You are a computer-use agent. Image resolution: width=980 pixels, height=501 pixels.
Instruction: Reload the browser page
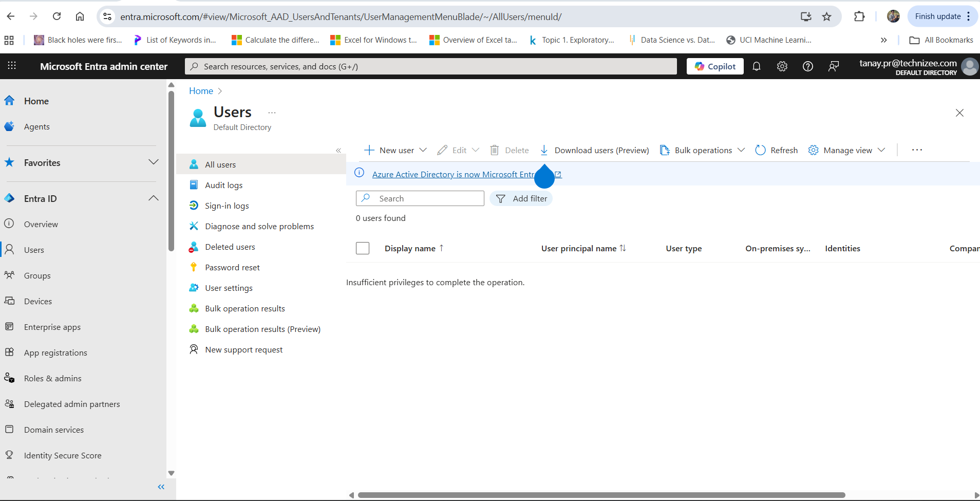point(57,16)
